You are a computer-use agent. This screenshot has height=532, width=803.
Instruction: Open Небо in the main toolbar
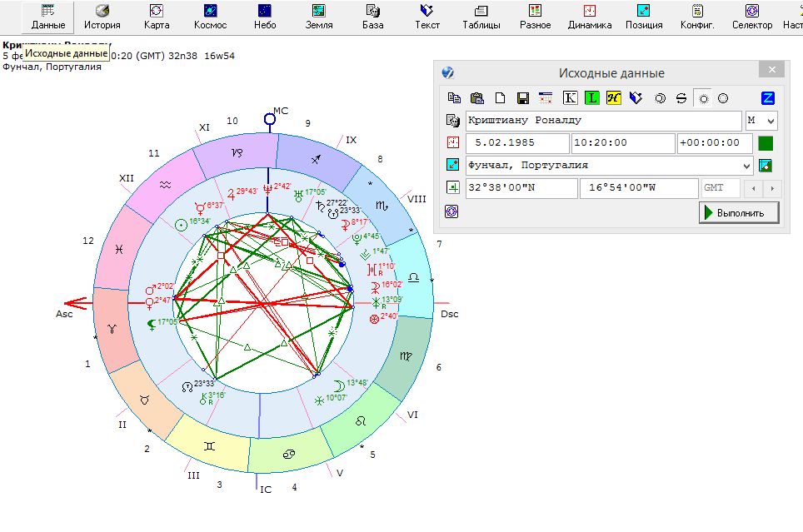coord(265,17)
